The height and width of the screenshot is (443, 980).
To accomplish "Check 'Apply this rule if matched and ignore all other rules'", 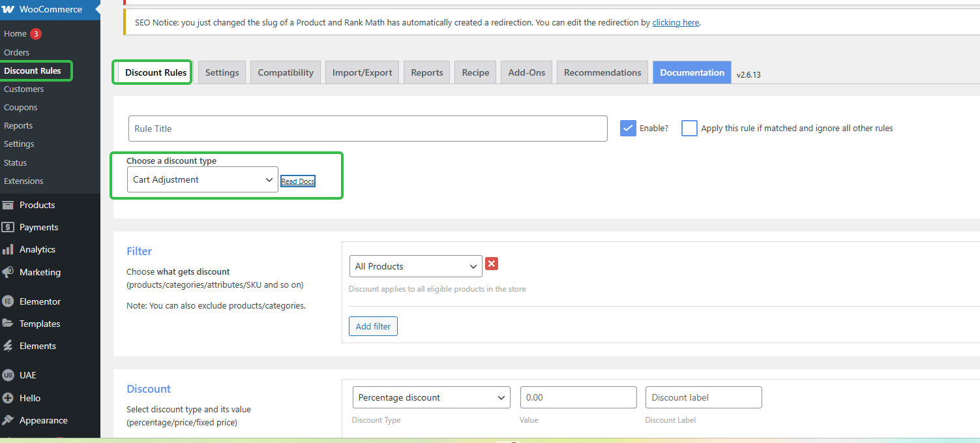I will click(689, 128).
